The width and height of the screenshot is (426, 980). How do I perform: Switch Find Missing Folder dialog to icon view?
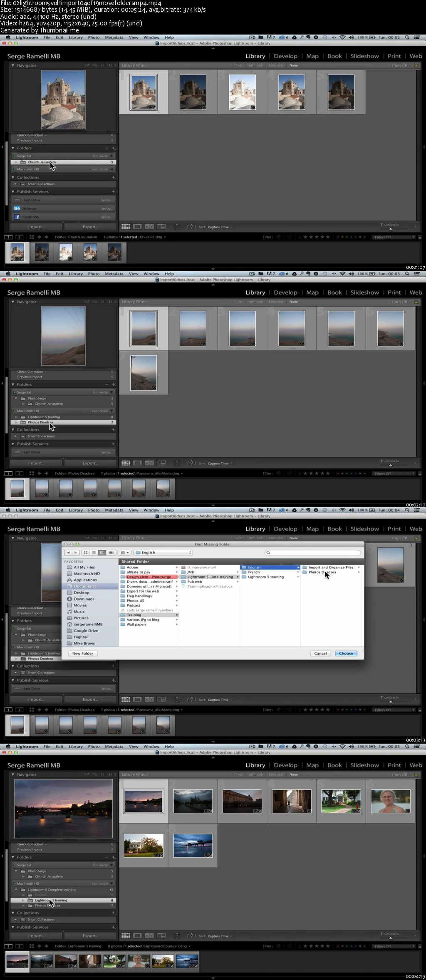point(86,553)
